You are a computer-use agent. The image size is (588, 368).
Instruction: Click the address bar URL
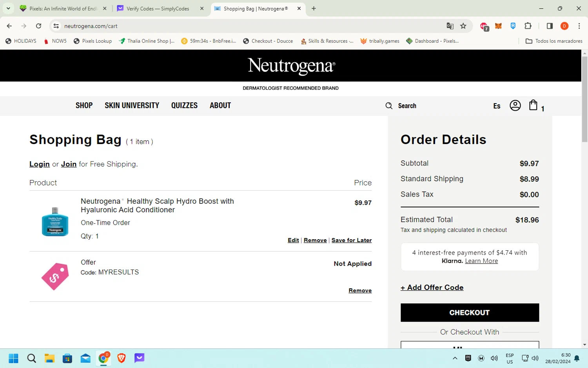click(91, 26)
